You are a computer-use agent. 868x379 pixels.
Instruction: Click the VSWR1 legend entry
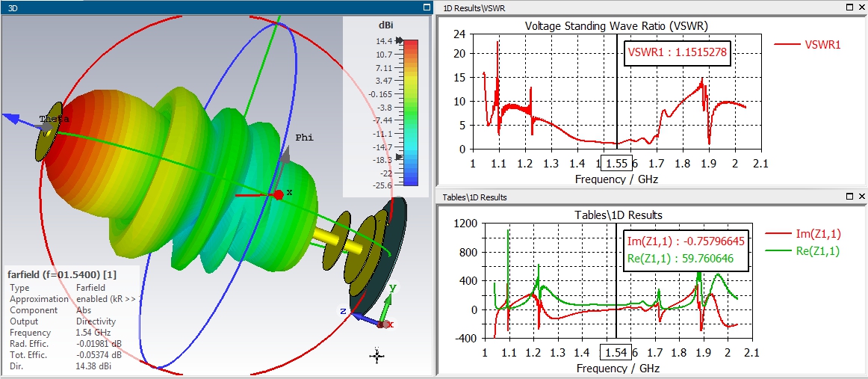click(x=807, y=44)
